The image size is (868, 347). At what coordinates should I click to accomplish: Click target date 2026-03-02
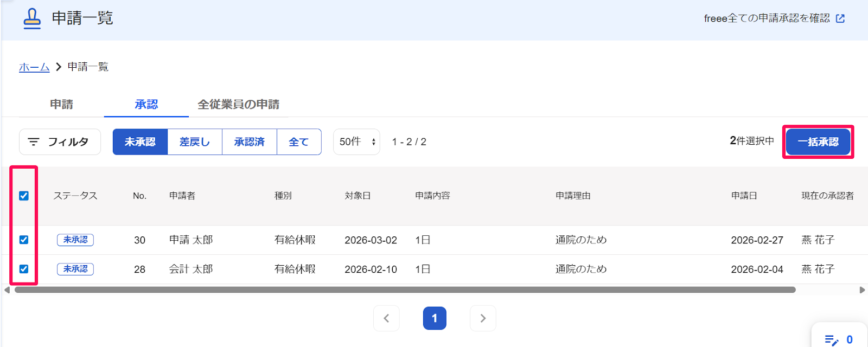tap(371, 240)
